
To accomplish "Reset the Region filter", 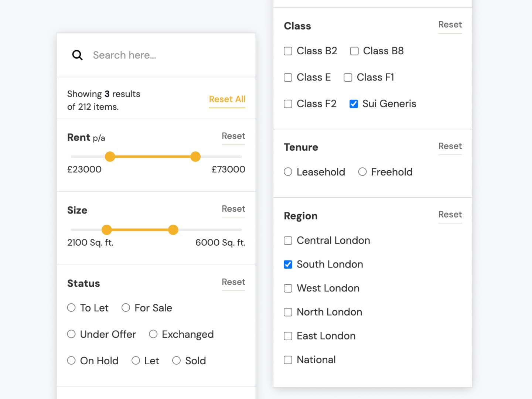I will 450,215.
